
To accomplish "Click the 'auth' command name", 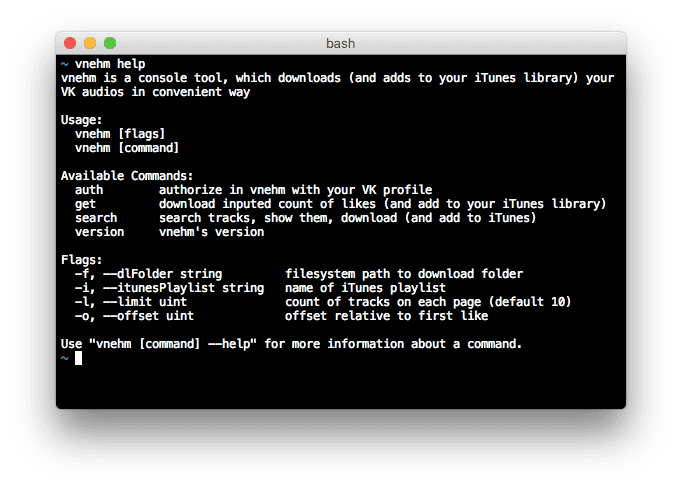I will [89, 190].
